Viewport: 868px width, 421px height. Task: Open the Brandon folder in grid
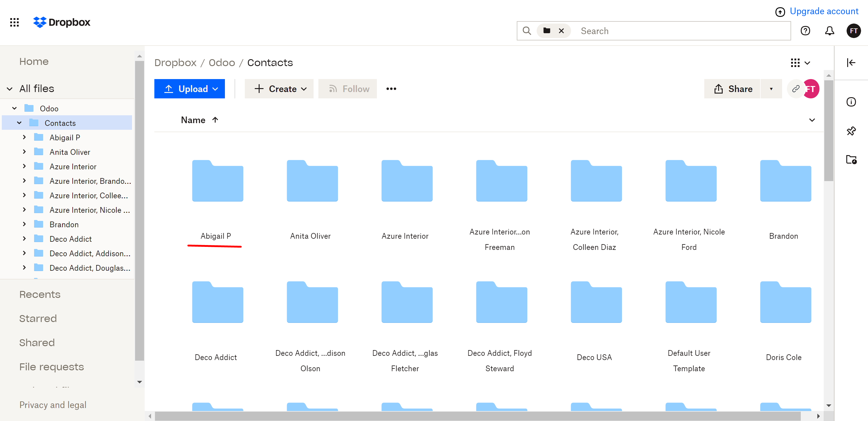(786, 180)
